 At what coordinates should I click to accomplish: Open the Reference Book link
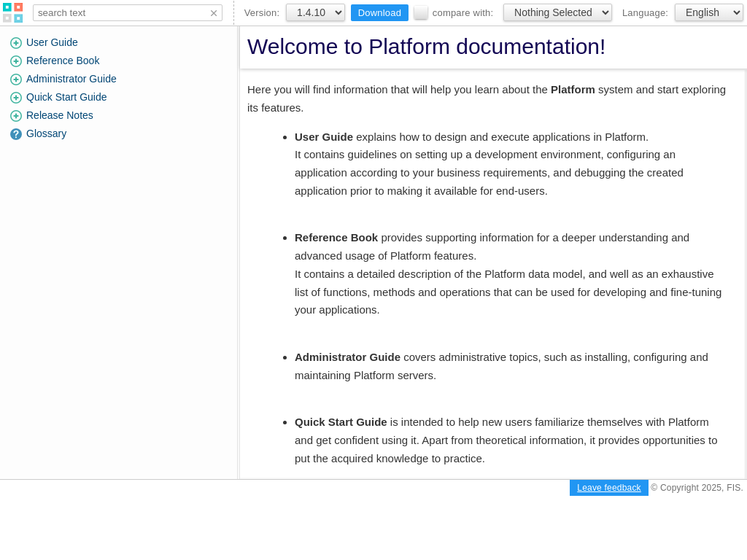(x=63, y=61)
